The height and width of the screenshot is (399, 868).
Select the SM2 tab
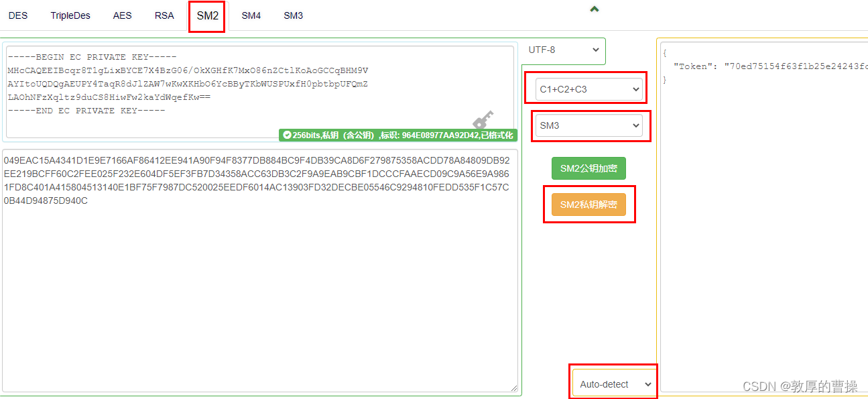[x=206, y=15]
